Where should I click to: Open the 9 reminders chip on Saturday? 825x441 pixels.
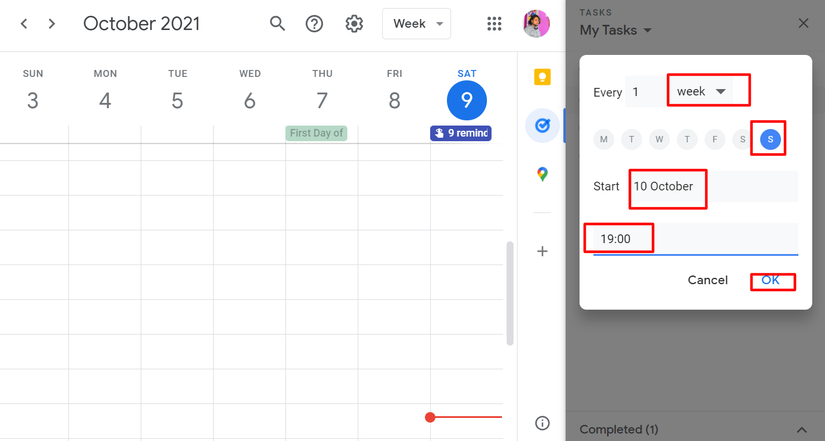461,133
